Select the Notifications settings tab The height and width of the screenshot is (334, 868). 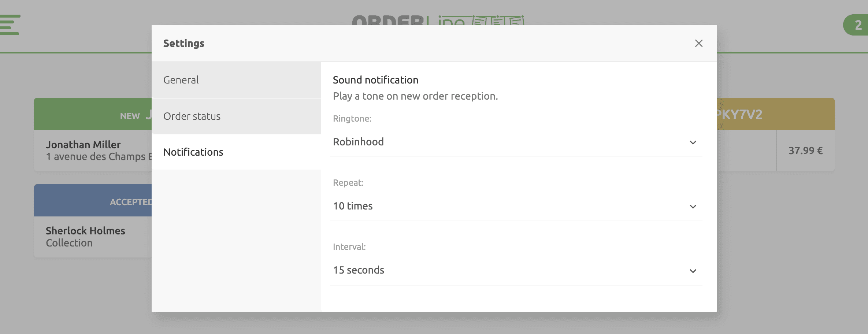point(193,152)
